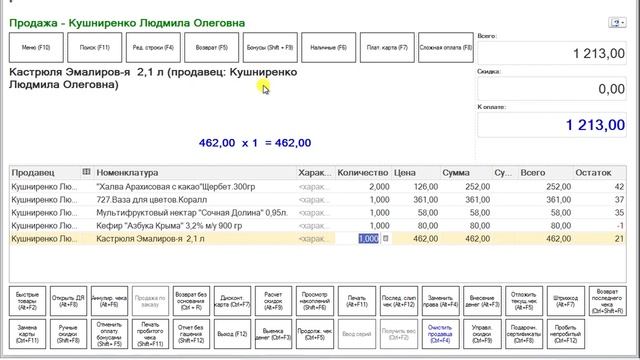Run Расчет скидок (Alt+F9)
The image size is (640, 360).
(273, 301)
